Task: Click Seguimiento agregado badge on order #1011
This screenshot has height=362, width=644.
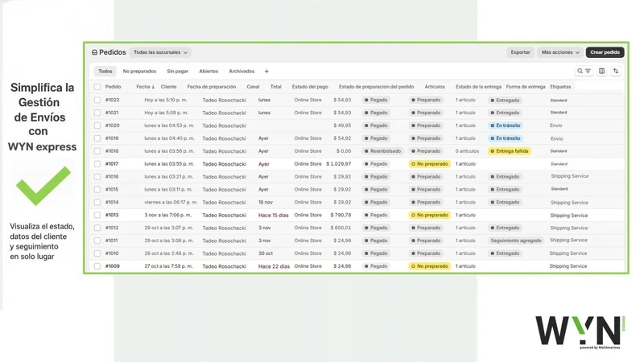Action: (x=516, y=241)
